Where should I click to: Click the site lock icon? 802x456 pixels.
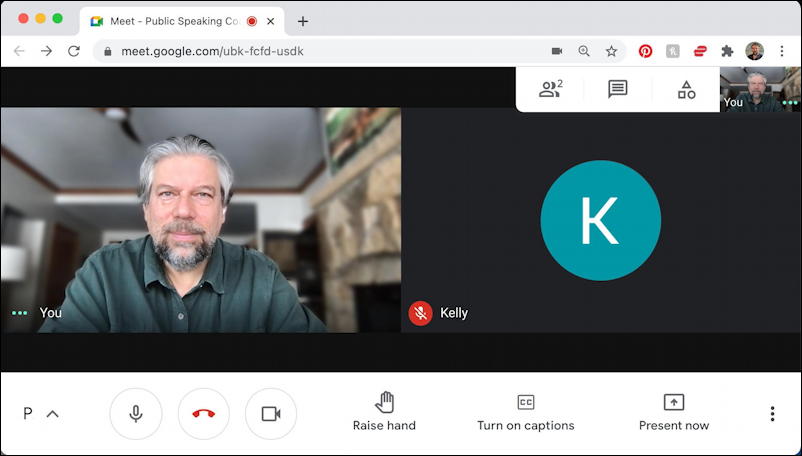[x=107, y=51]
